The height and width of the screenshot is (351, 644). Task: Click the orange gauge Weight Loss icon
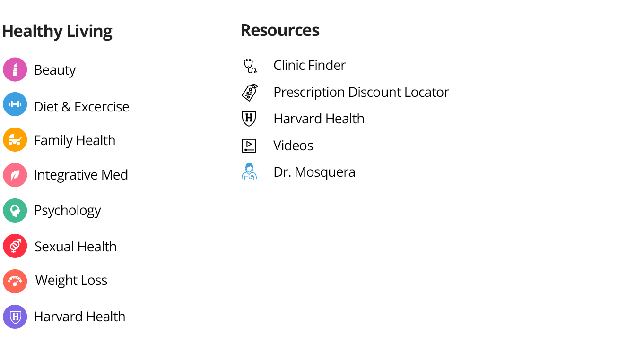(15, 282)
